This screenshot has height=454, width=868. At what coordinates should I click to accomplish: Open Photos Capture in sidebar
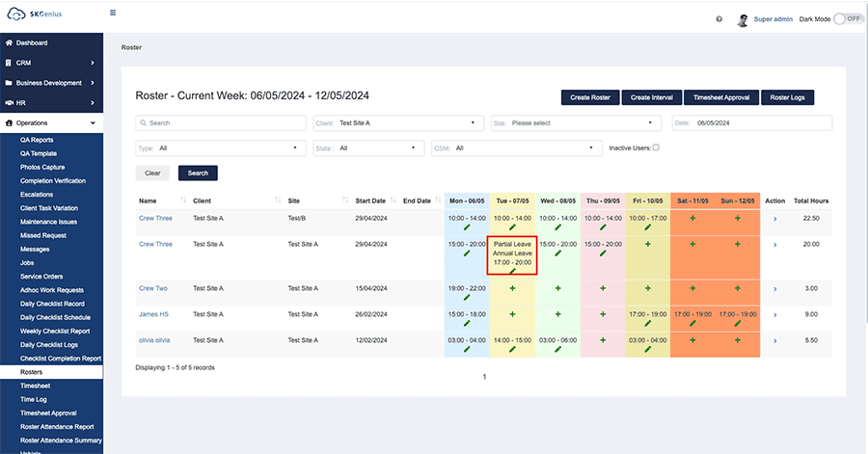pyautogui.click(x=42, y=167)
